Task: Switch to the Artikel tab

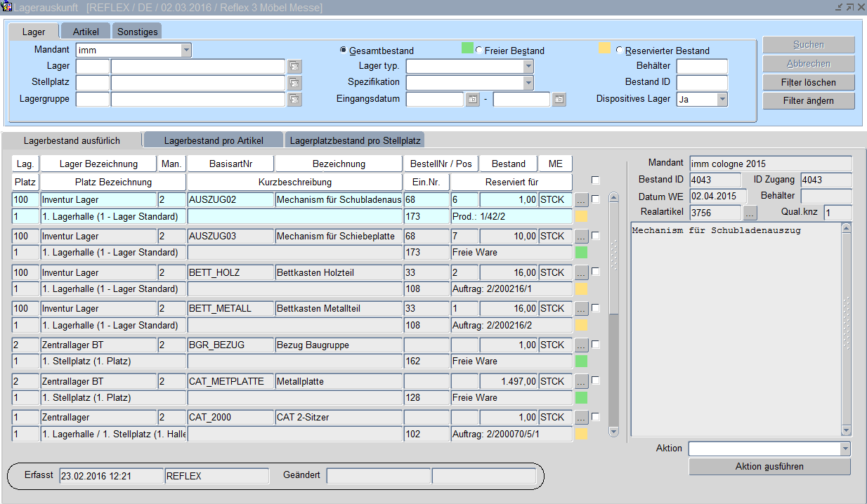Action: (x=85, y=32)
